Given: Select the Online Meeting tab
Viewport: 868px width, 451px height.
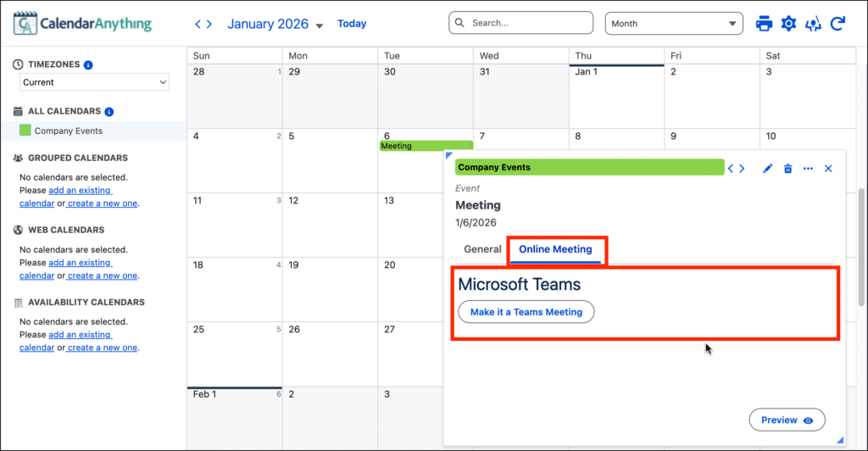Looking at the screenshot, I should pyautogui.click(x=555, y=249).
